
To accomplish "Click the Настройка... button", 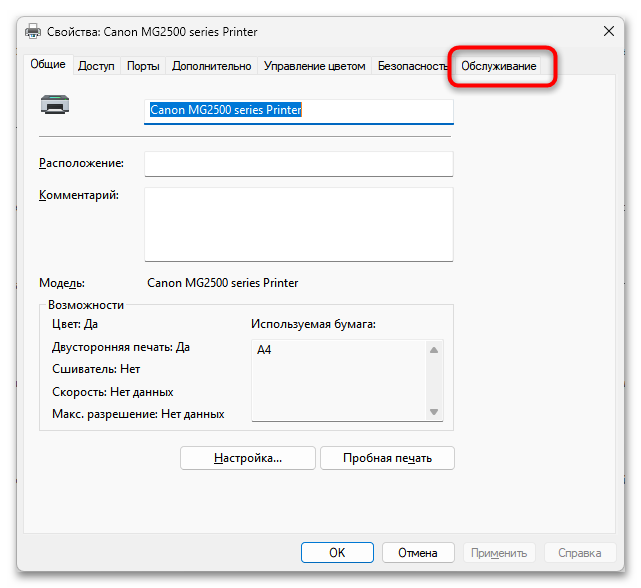I will pyautogui.click(x=248, y=458).
